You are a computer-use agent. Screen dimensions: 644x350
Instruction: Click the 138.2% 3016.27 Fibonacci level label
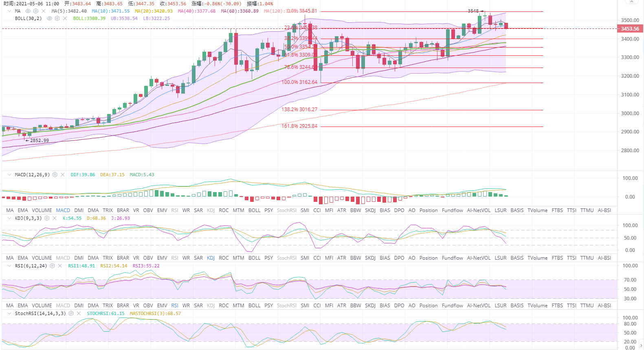(299, 109)
